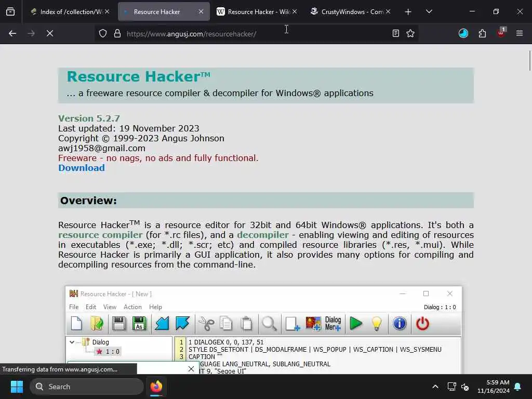Open notifications bell in taskbar
The width and height of the screenshot is (532, 399).
(x=518, y=387)
